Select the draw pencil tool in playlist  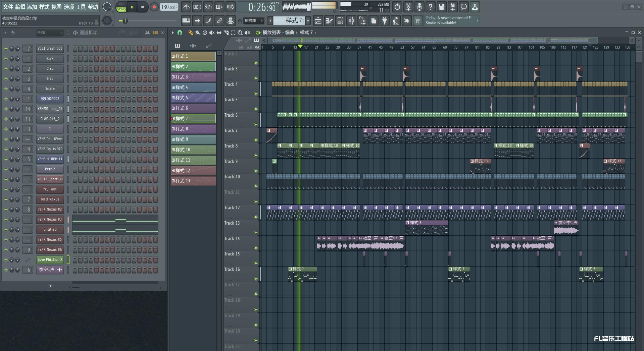coord(191,33)
